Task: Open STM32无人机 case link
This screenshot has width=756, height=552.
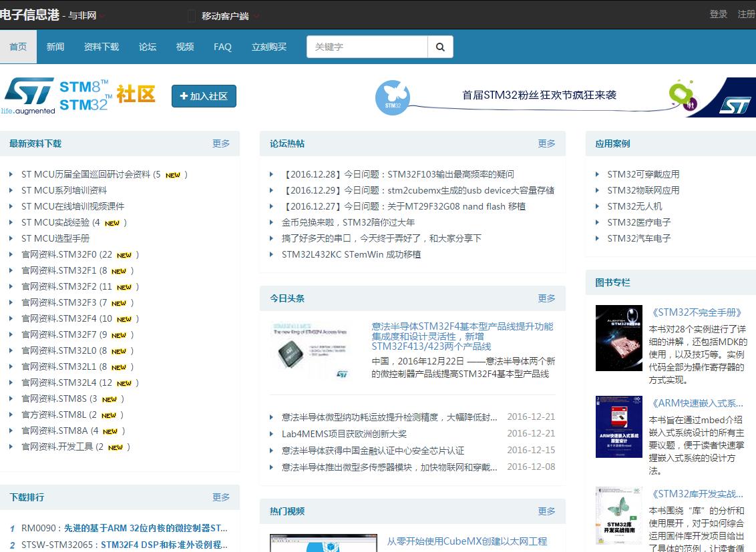Action: [634, 206]
